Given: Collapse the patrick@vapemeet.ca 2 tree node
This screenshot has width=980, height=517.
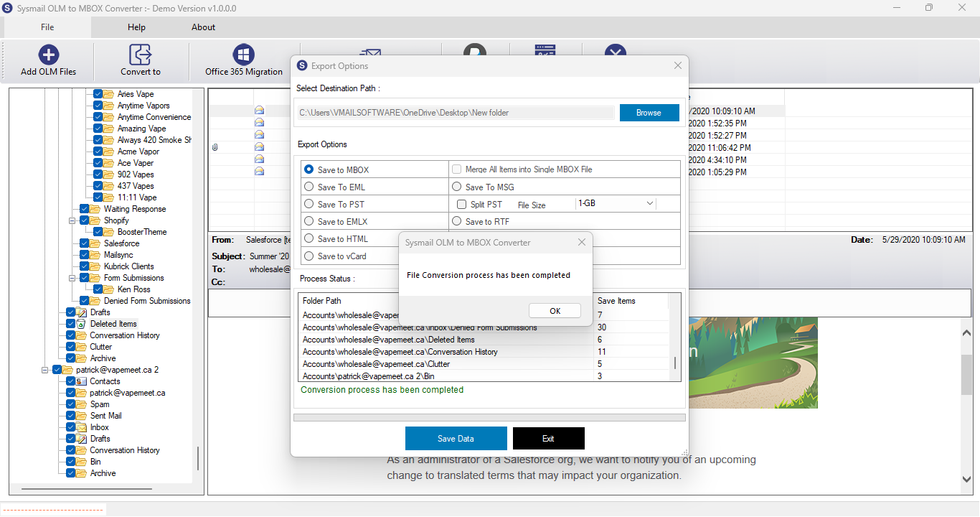Looking at the screenshot, I should [x=44, y=370].
